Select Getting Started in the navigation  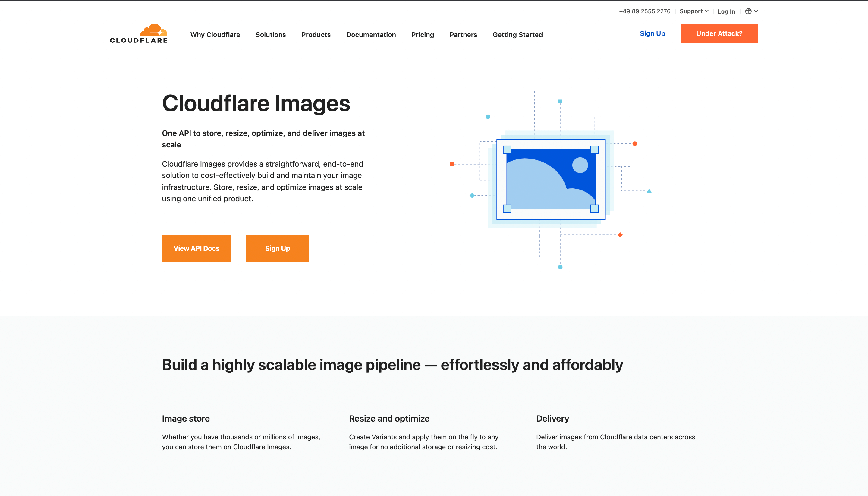tap(517, 34)
